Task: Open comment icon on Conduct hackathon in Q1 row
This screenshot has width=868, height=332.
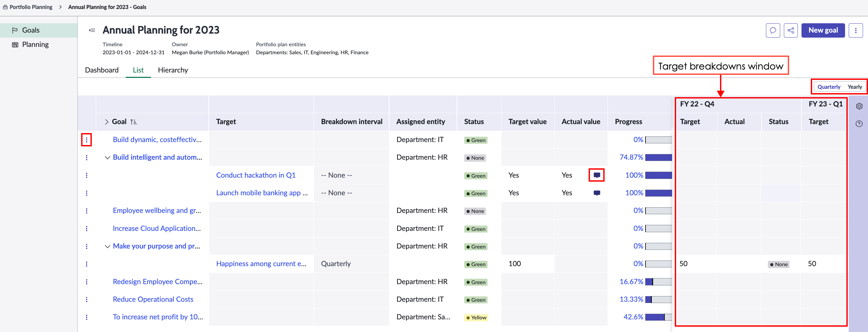Action: coord(596,175)
